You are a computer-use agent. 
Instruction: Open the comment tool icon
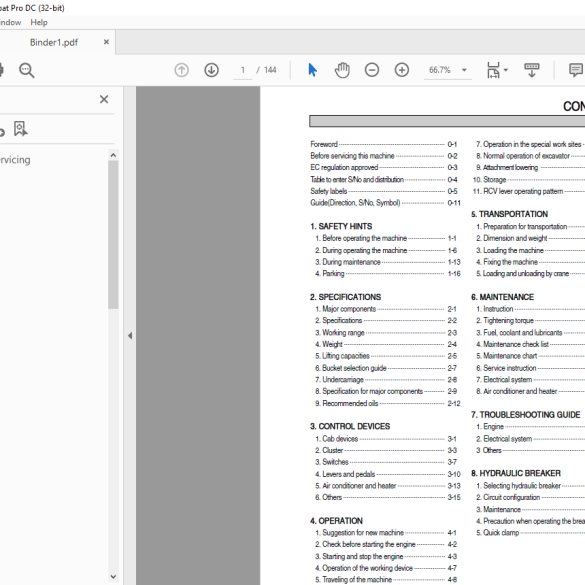[576, 70]
